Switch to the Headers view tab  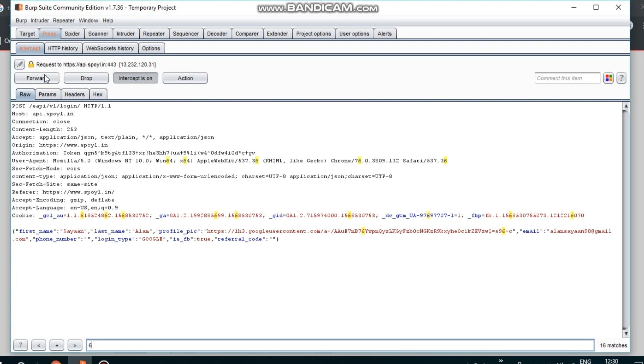[x=74, y=94]
